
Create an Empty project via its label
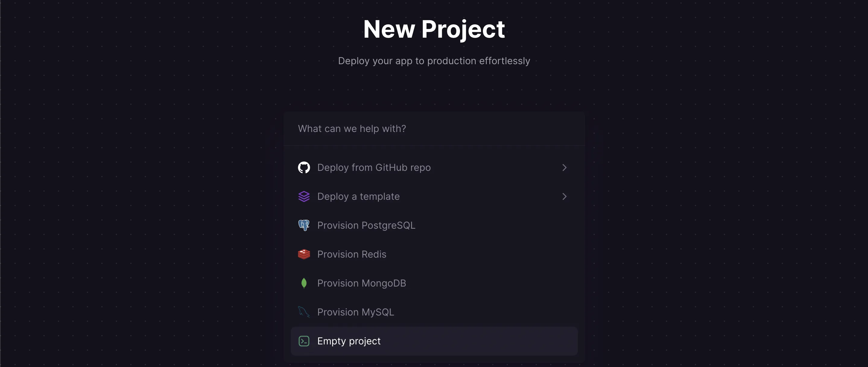(349, 341)
